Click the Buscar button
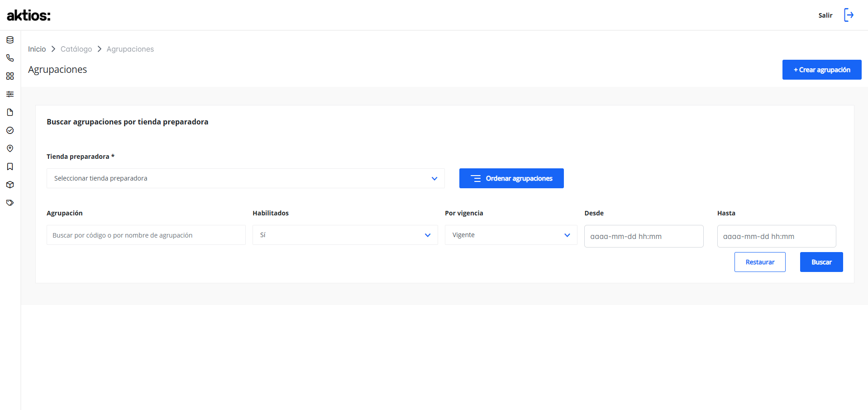Viewport: 868px width, 410px height. click(x=821, y=262)
